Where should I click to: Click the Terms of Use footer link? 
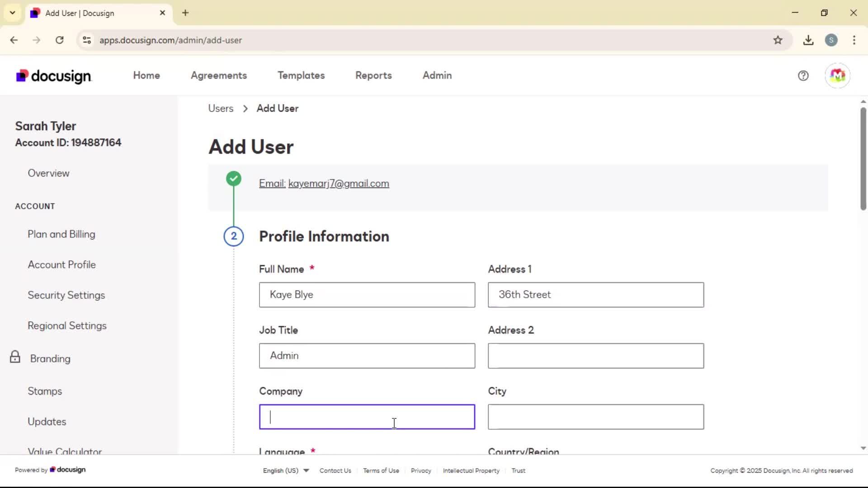coord(381,470)
